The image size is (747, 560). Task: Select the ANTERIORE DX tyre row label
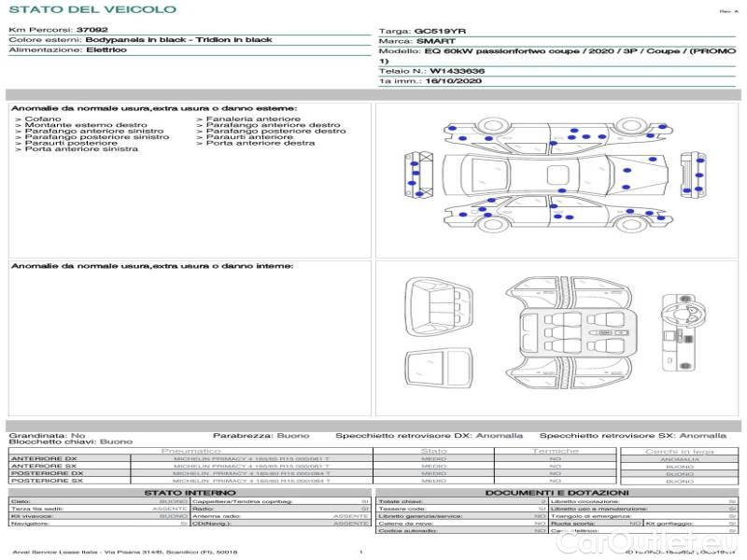[44, 459]
